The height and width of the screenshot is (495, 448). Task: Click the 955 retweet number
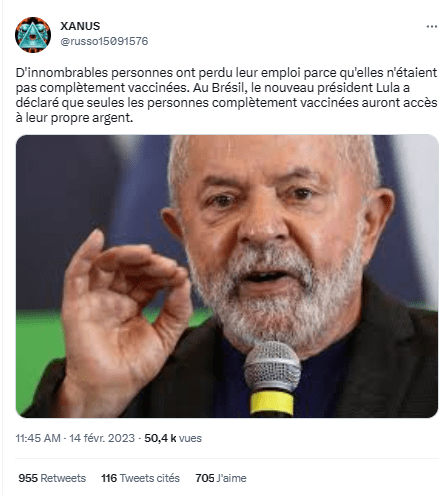28,478
